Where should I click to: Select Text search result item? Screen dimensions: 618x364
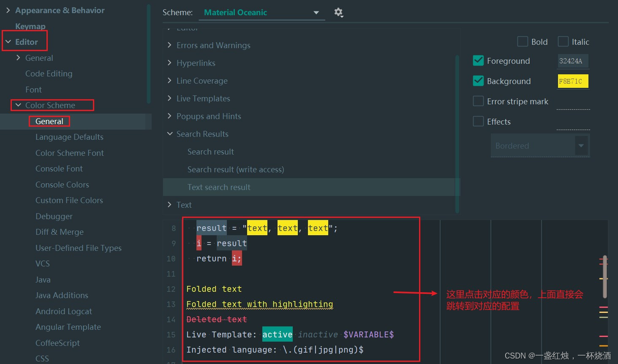pyautogui.click(x=309, y=187)
